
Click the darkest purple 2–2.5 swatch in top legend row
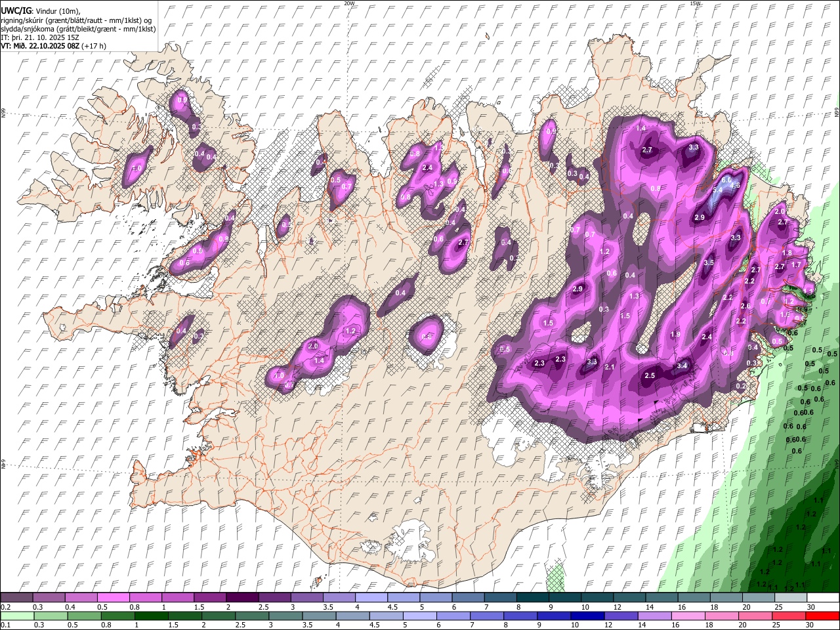241,597
